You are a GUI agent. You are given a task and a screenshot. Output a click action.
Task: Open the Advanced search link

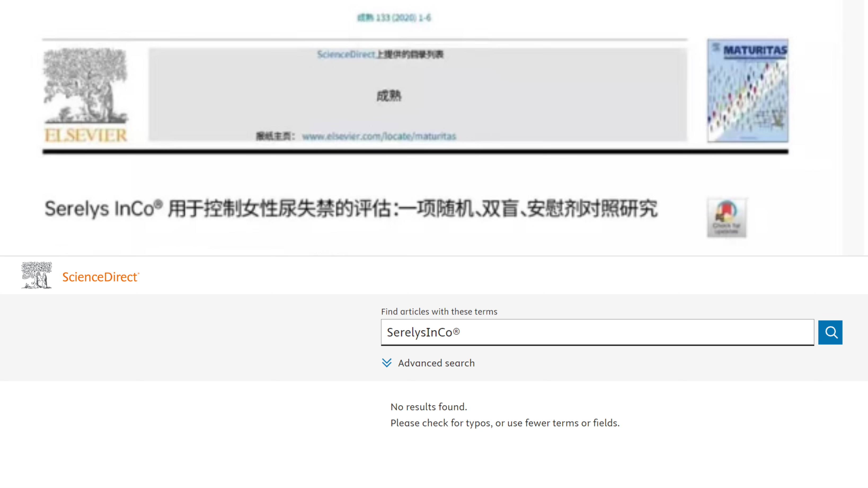tap(436, 363)
